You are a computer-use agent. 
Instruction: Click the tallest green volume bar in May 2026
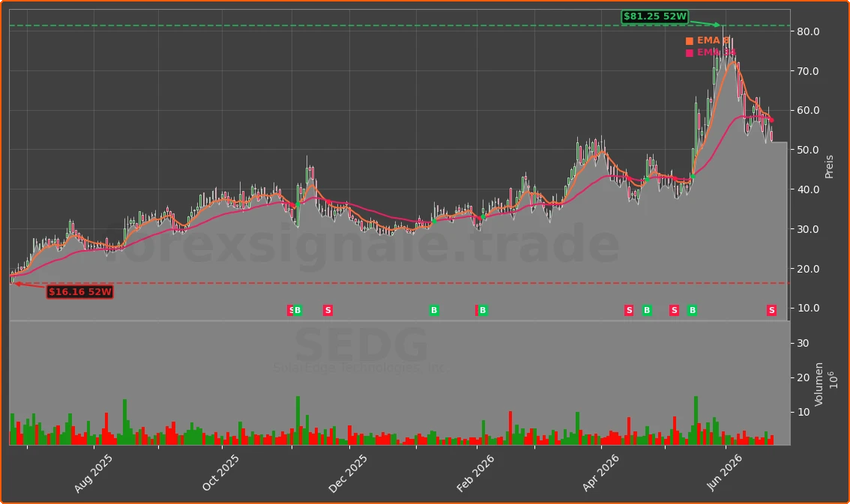(696, 421)
